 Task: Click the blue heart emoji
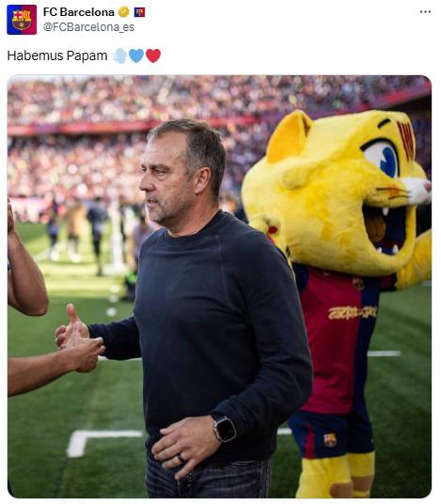click(x=136, y=55)
